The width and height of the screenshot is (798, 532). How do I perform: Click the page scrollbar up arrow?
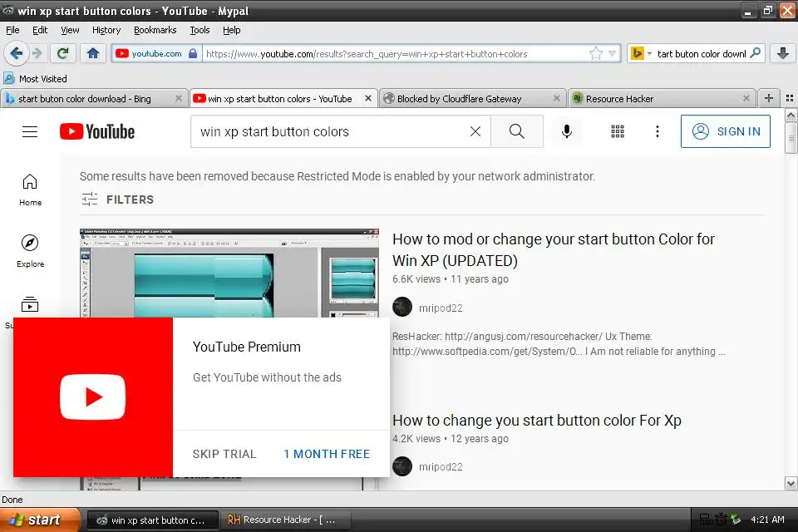791,115
